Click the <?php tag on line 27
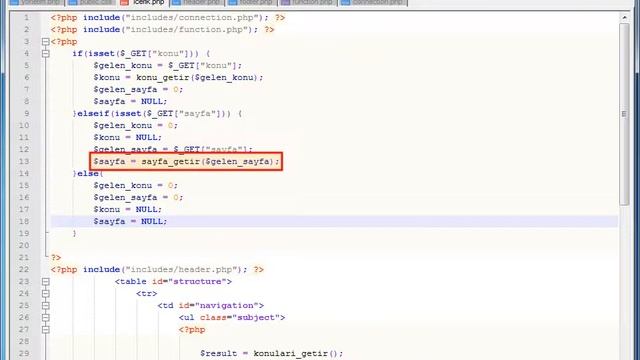Viewport: 640px width, 360px height. [x=192, y=329]
